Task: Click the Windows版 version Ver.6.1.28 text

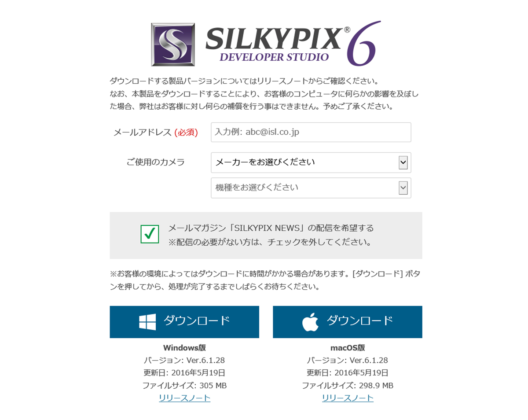Action: 184,360
